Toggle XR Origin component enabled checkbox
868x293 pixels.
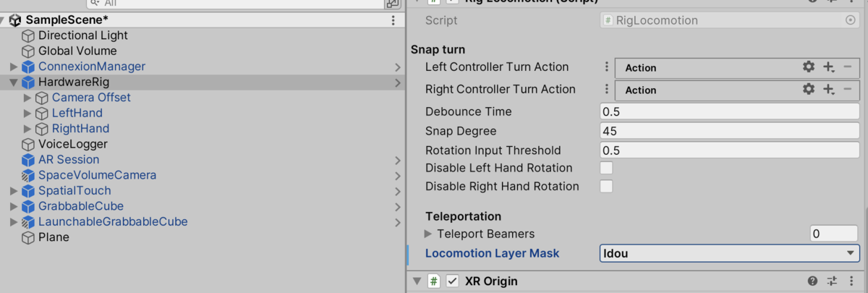pyautogui.click(x=453, y=281)
